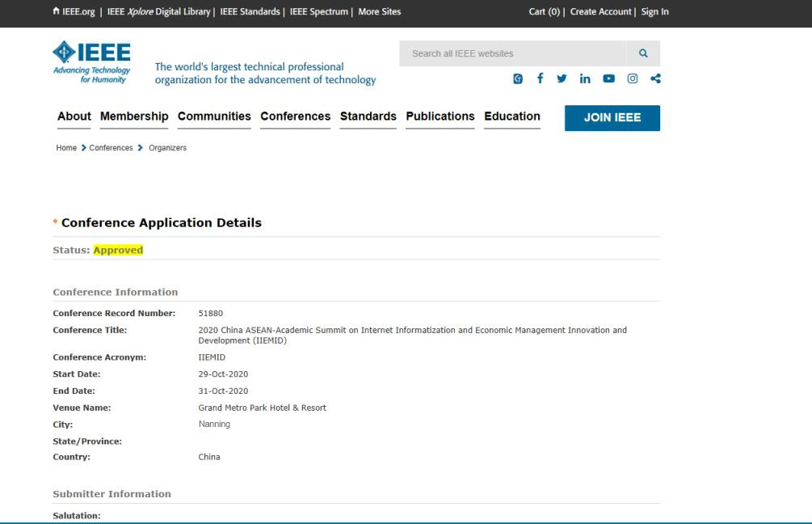Open the Publications menu
Image resolution: width=812 pixels, height=524 pixels.
(x=440, y=116)
